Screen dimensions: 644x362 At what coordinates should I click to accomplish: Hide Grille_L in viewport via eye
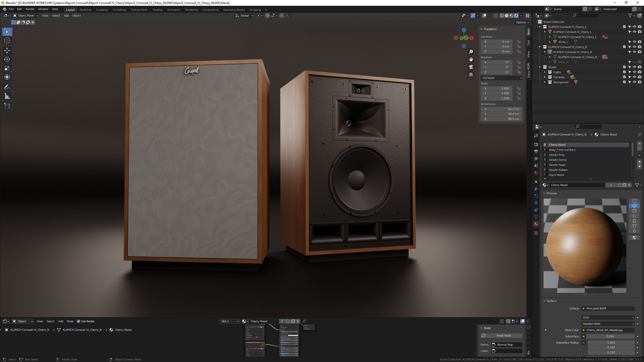634,42
